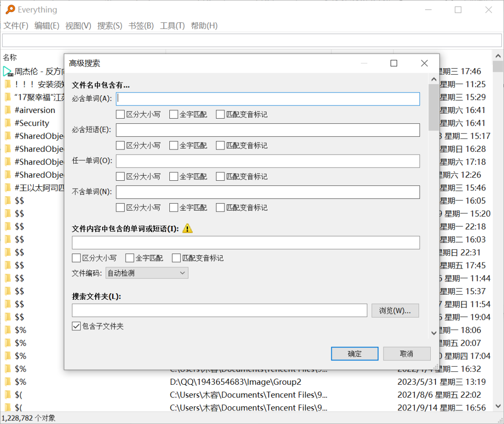Image resolution: width=504 pixels, height=424 pixels.
Task: Click Everything main search box
Action: click(252, 41)
